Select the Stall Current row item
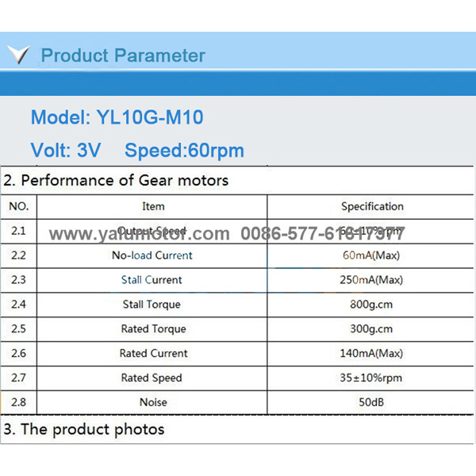This screenshot has width=476, height=476. [152, 280]
